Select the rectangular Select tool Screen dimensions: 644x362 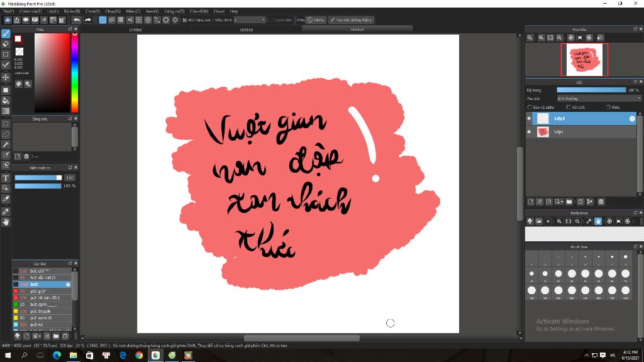point(6,124)
